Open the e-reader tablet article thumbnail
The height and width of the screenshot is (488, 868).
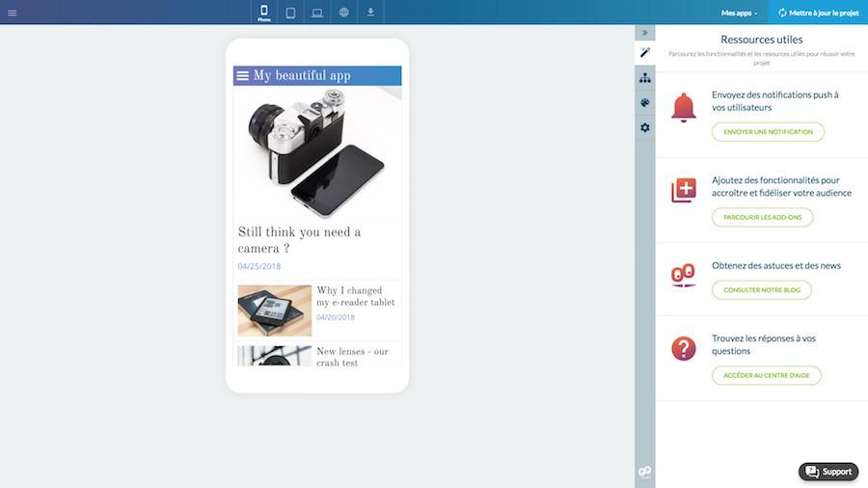click(275, 310)
